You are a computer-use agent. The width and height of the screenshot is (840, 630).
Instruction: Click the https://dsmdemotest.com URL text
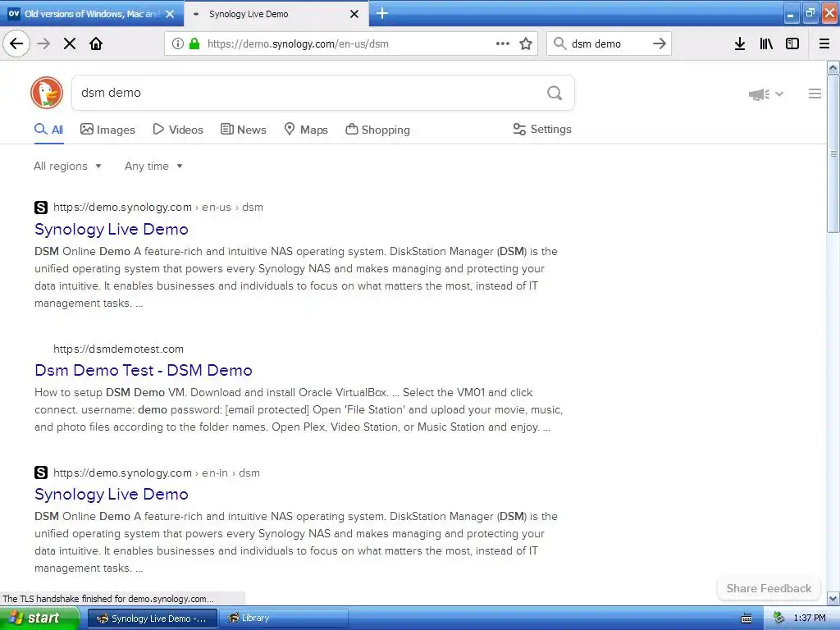[118, 349]
